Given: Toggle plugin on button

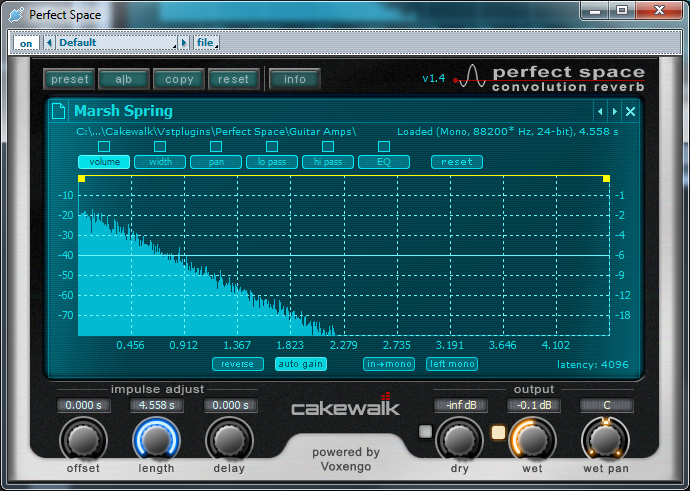Looking at the screenshot, I should pos(26,43).
